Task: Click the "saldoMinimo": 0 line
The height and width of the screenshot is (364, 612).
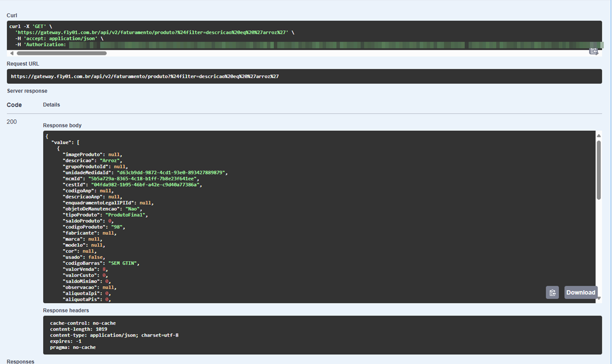Action: [x=87, y=282]
